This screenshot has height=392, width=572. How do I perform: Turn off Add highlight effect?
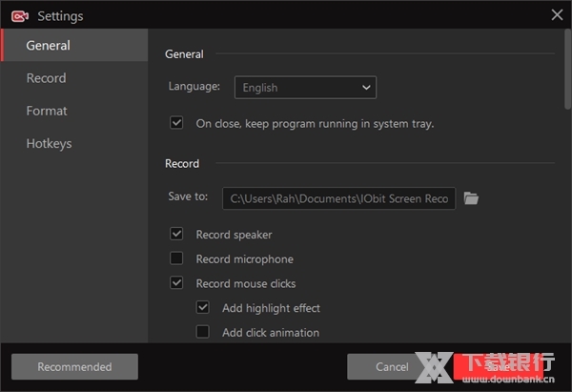click(x=202, y=308)
